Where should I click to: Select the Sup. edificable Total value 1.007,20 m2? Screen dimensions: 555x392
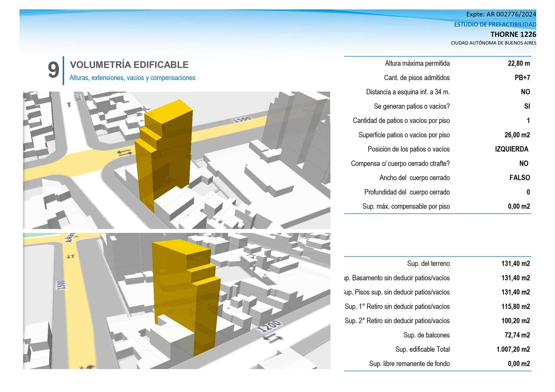[x=513, y=349]
